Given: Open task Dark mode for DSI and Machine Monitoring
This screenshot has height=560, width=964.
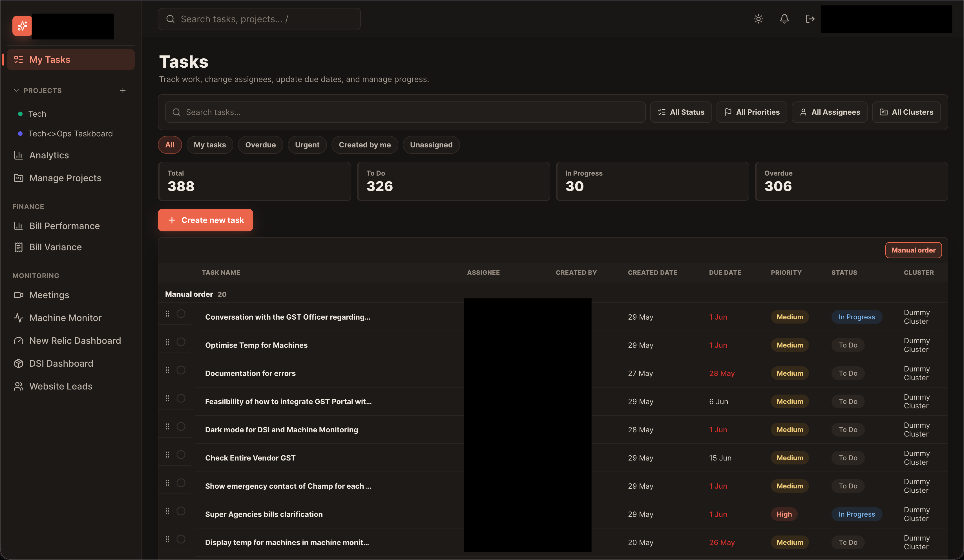Looking at the screenshot, I should [282, 430].
